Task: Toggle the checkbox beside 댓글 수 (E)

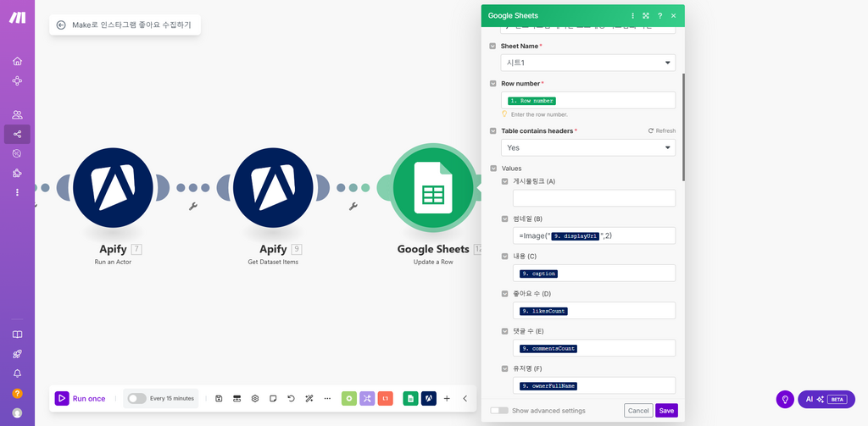Action: (505, 331)
